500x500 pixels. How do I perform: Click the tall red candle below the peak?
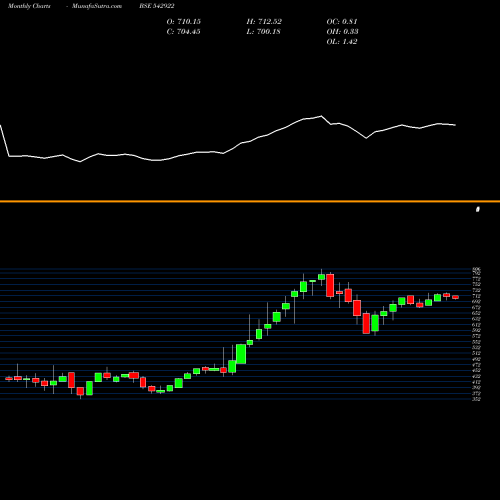tap(330, 285)
